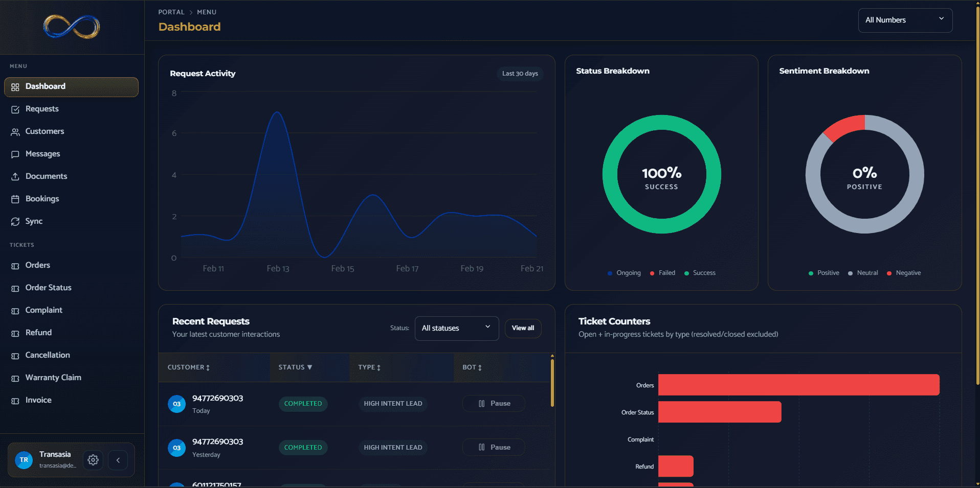Viewport: 980px width, 488px height.
Task: Click the Sync icon in the menu
Action: [x=16, y=221]
